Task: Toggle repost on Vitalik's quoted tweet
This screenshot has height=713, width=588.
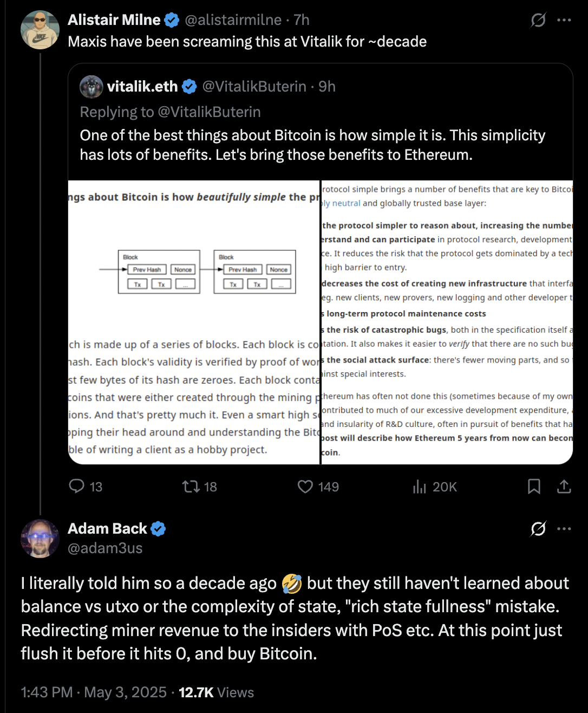Action: (x=191, y=487)
